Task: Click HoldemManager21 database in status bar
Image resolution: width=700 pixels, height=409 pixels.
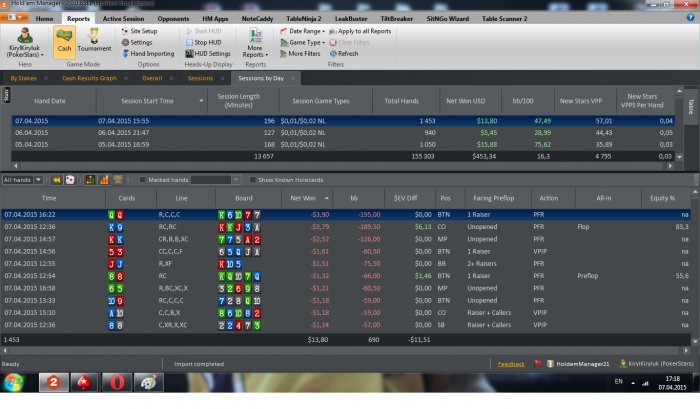Action: coord(578,364)
